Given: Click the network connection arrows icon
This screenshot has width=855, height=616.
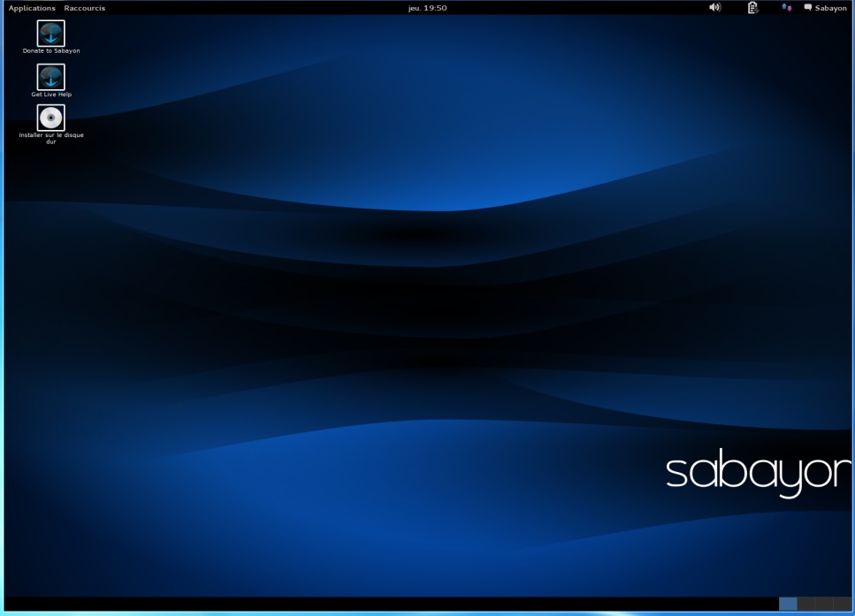Looking at the screenshot, I should tap(786, 8).
